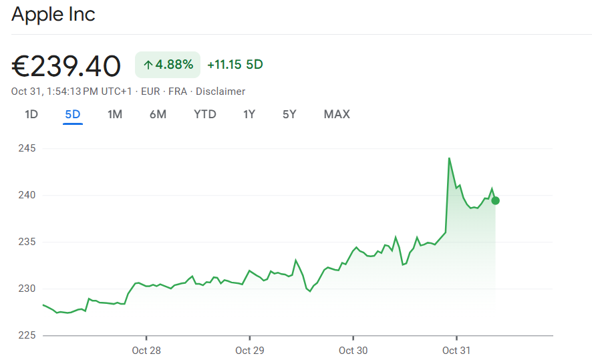Click the green current-price dot on chart
This screenshot has width=592, height=364.
(x=495, y=200)
